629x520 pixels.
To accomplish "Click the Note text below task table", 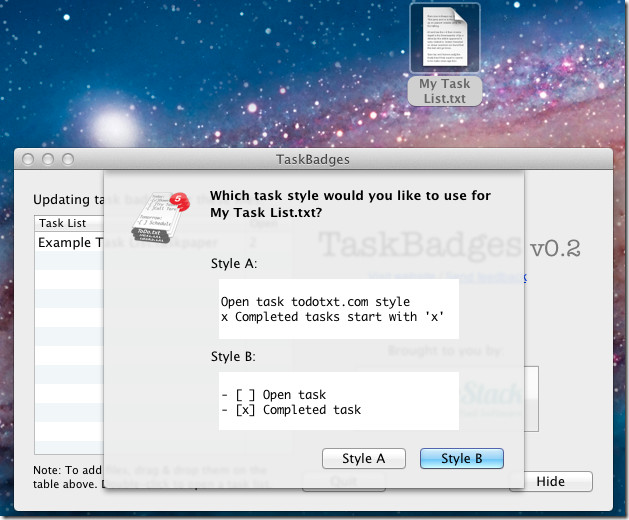I will coord(67,477).
